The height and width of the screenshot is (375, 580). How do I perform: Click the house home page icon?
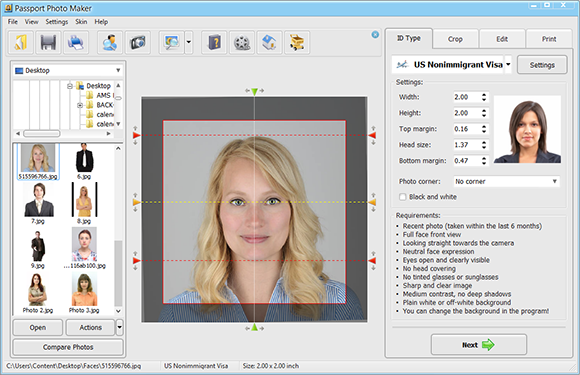pos(269,43)
